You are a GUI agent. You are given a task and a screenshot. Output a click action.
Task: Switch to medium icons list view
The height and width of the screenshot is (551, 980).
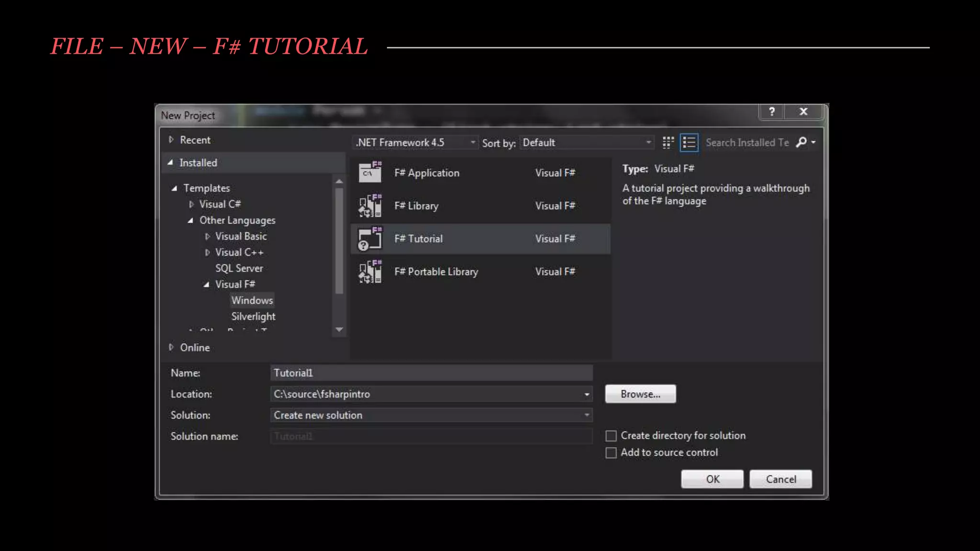pyautogui.click(x=689, y=142)
